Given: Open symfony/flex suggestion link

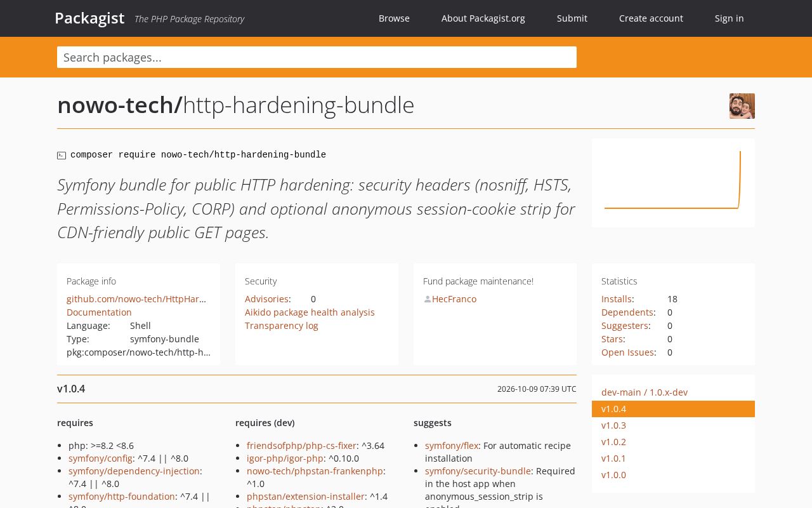Looking at the screenshot, I should (x=452, y=446).
